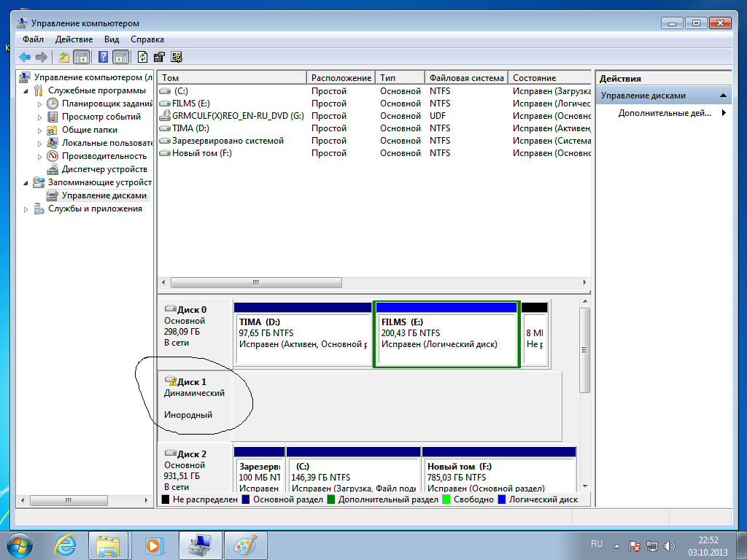This screenshot has height=560, width=747.
Task: Collapse the Storage Devices tree node
Action: coord(28,183)
